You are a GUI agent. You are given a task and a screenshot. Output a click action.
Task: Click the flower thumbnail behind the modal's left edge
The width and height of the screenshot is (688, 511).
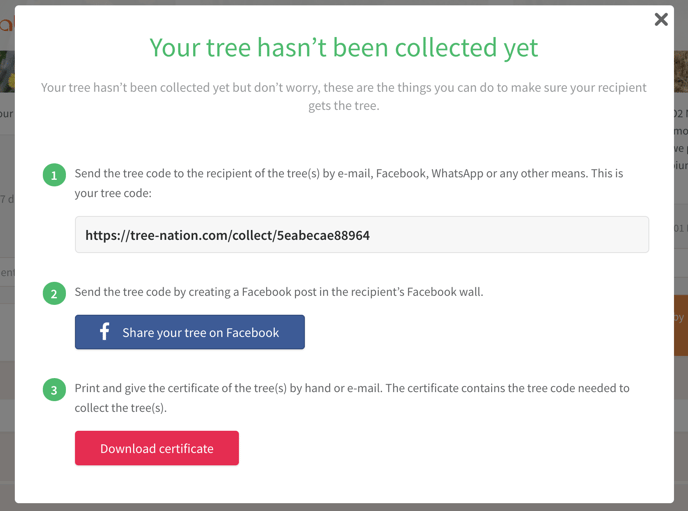tap(7, 71)
